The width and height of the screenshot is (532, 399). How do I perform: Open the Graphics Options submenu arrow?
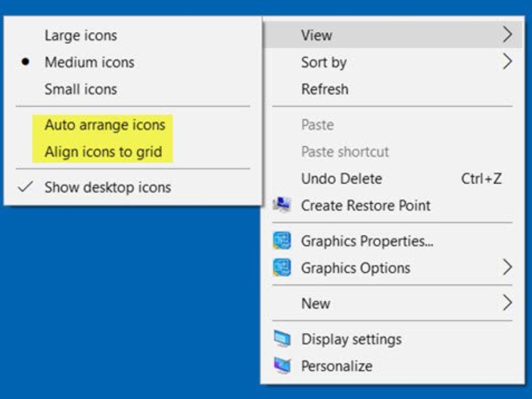point(507,267)
